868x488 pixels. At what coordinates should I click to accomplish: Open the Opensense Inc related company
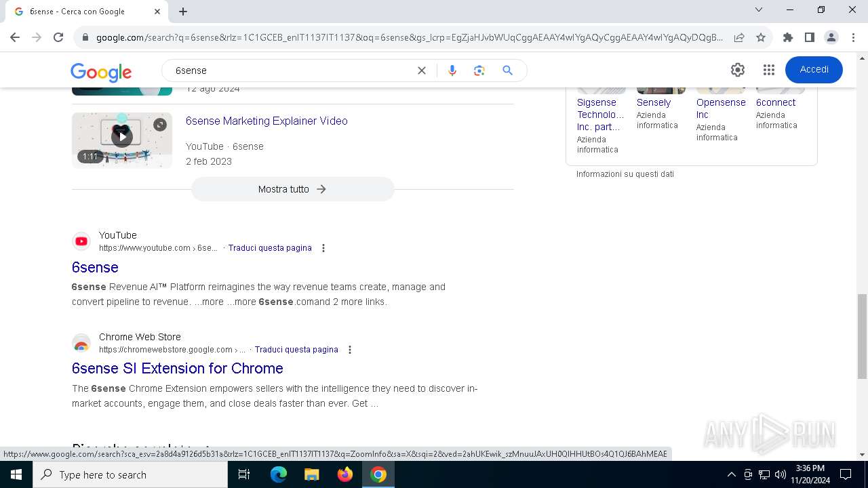pyautogui.click(x=721, y=108)
